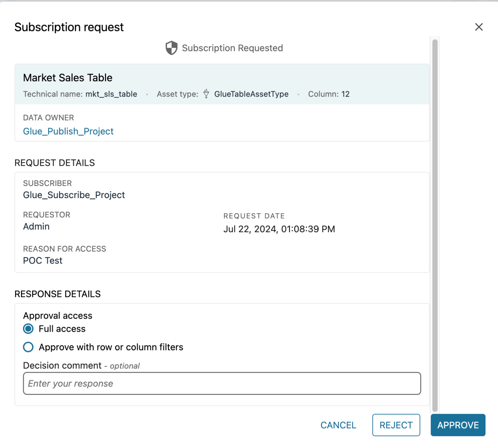This screenshot has width=498, height=448.
Task: Close the Subscription request dialog
Action: 479,27
